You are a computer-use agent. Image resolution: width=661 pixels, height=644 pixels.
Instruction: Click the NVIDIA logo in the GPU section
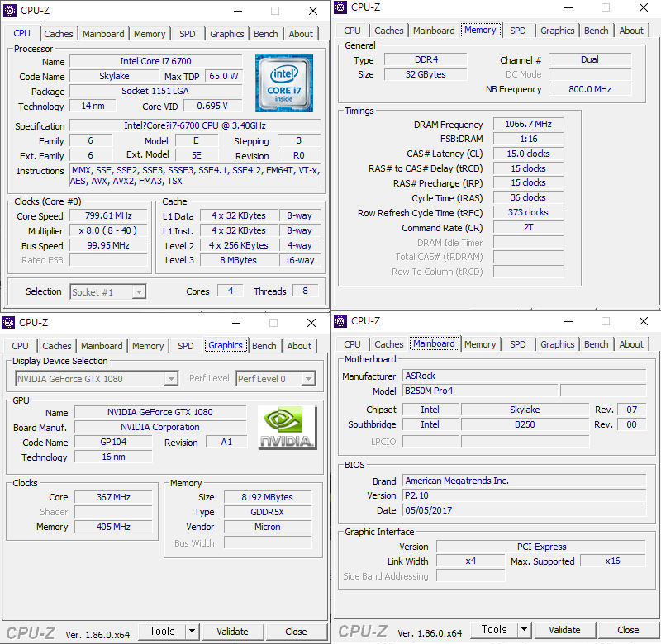287,428
